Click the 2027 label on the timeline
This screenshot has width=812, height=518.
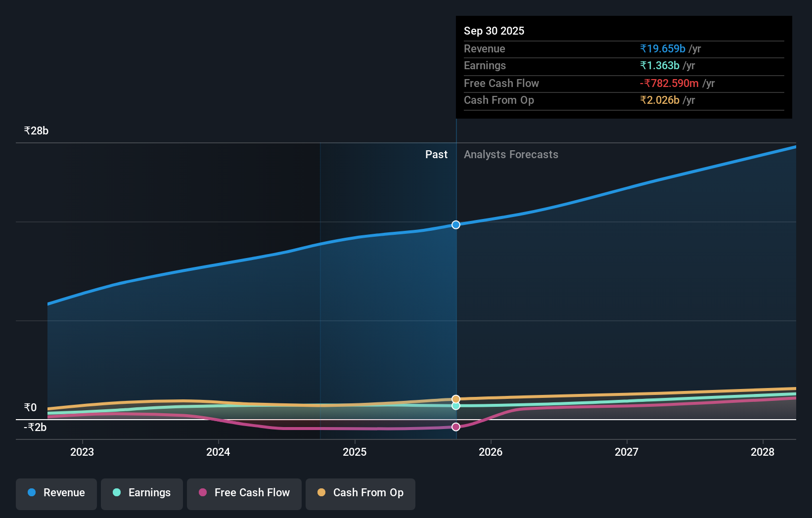[627, 452]
